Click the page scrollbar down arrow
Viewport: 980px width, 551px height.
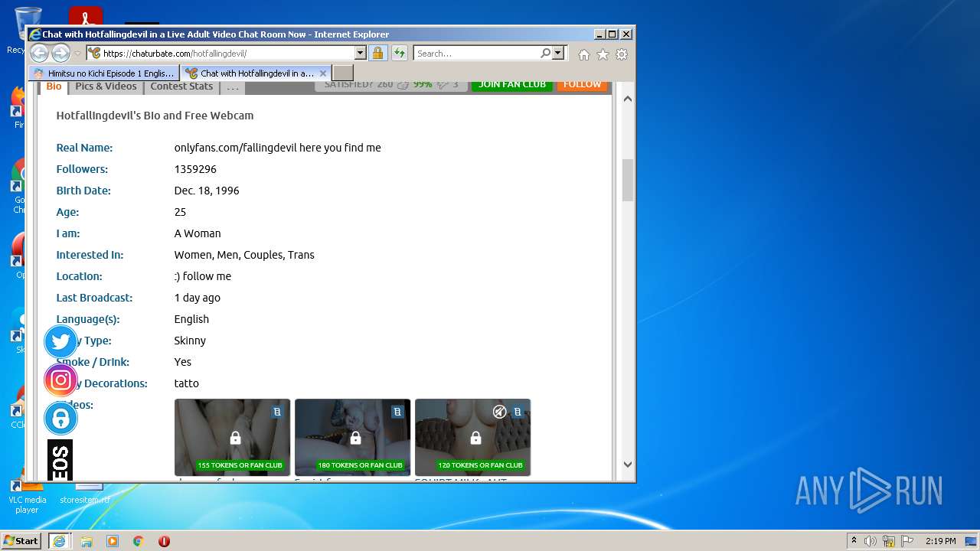(x=628, y=464)
